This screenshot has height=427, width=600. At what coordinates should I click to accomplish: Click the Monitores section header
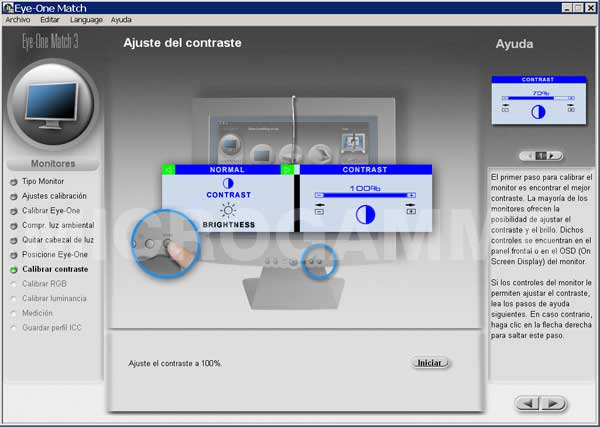(53, 164)
